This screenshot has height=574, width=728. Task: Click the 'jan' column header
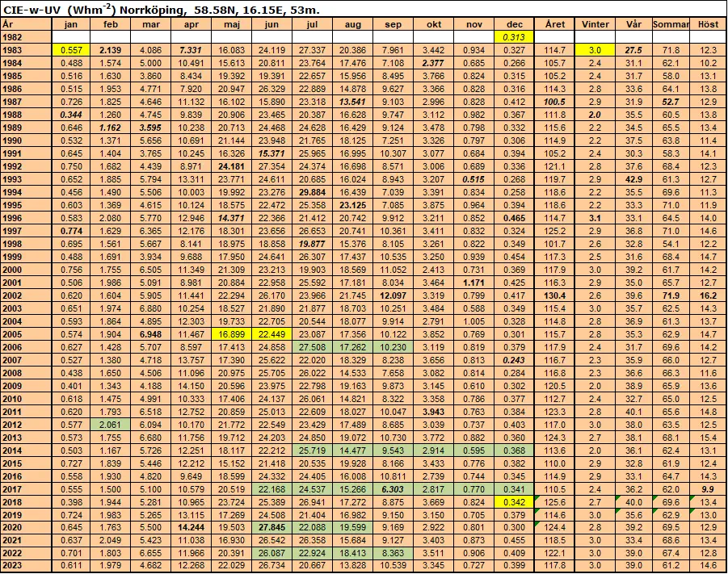[70, 24]
